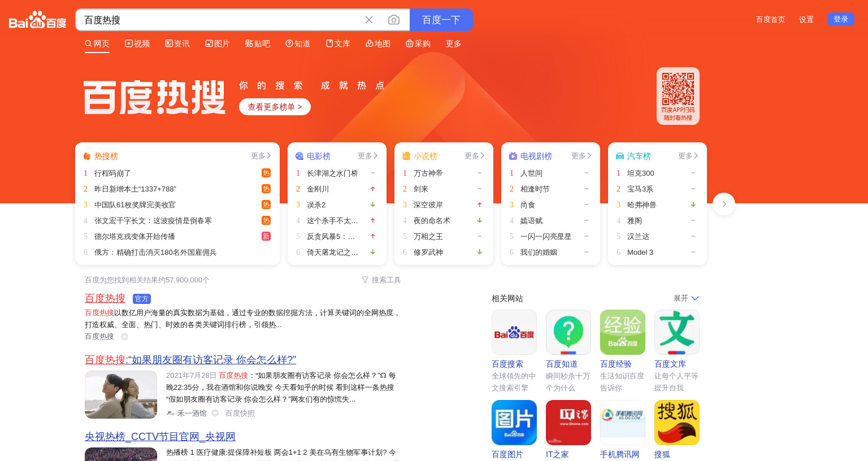Switch to the 采购 tab
Image resolution: width=868 pixels, height=461 pixels.
pos(418,44)
